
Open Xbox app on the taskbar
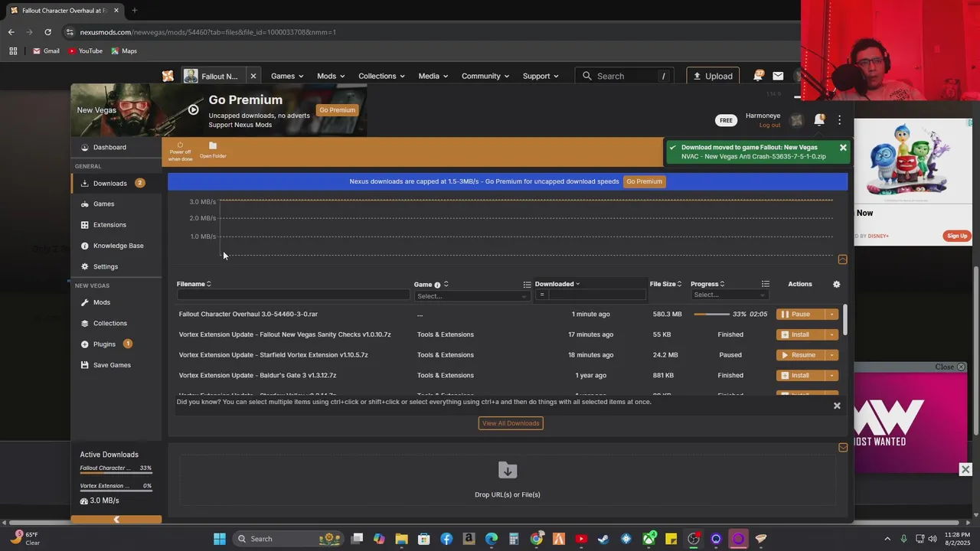648,539
